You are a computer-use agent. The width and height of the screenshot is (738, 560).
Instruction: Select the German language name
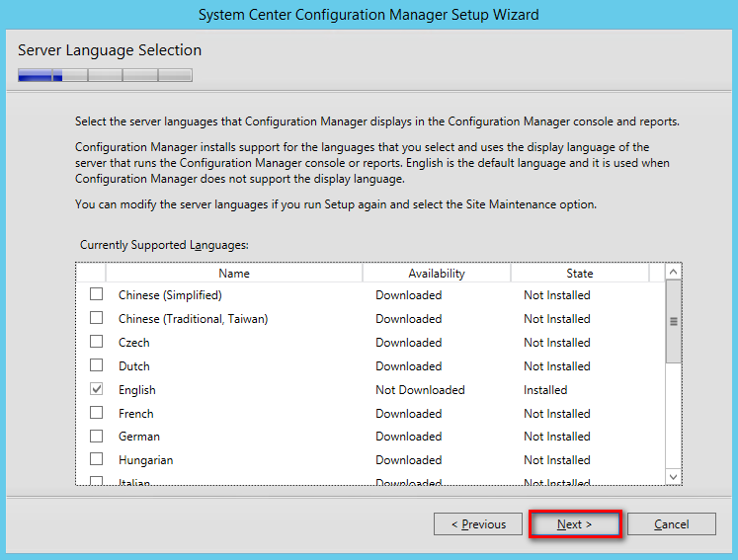click(139, 437)
